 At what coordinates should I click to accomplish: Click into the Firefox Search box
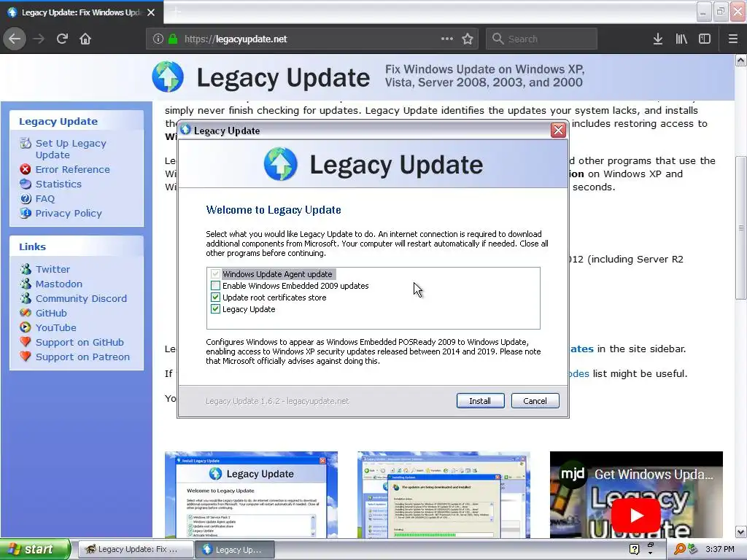541,39
